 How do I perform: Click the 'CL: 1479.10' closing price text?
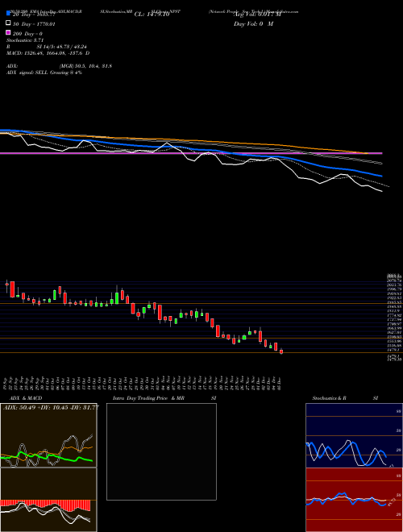pyautogui.click(x=152, y=15)
